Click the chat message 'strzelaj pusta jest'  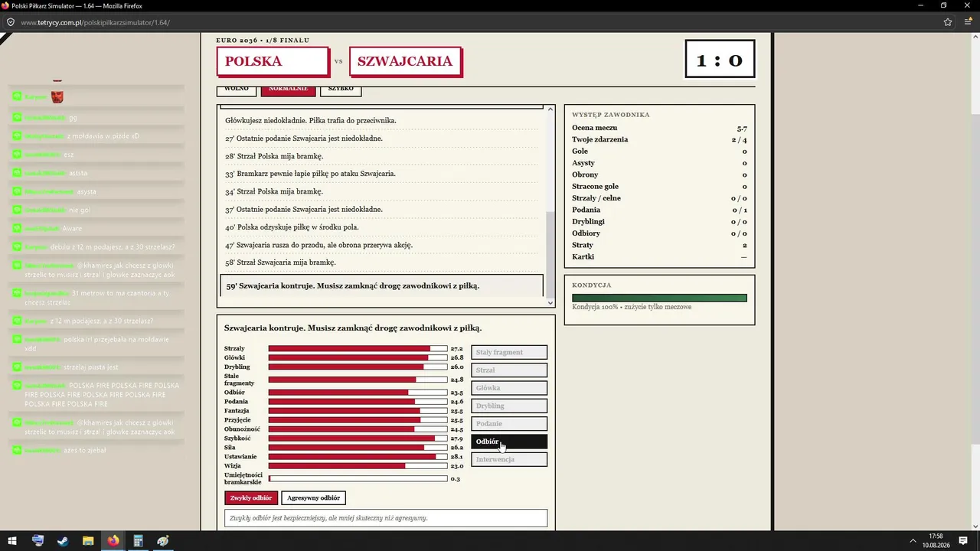coord(90,367)
